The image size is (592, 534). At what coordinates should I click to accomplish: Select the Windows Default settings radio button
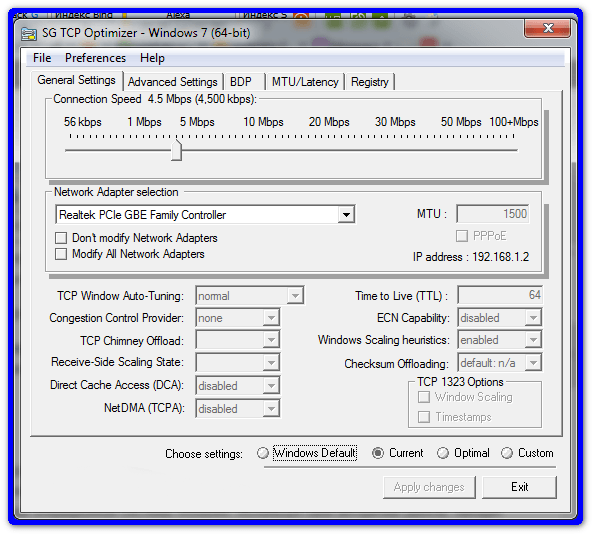click(263, 453)
